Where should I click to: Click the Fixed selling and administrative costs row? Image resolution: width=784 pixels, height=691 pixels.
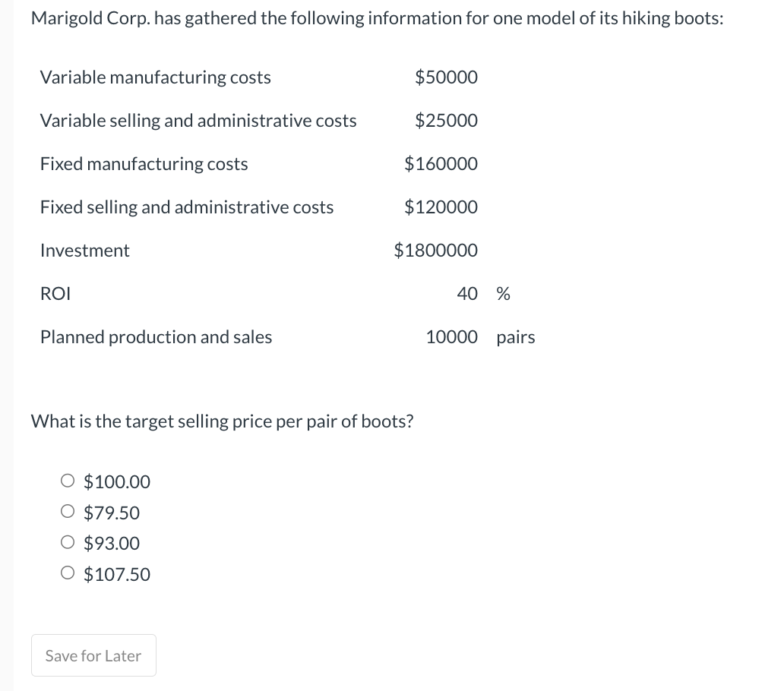187,207
